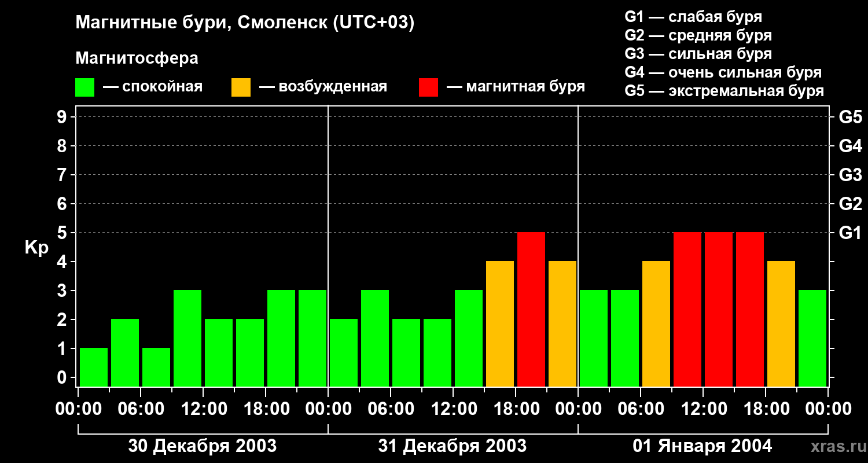
Task: Select the line 'G5 — экстремальная буря'
Action: [724, 91]
